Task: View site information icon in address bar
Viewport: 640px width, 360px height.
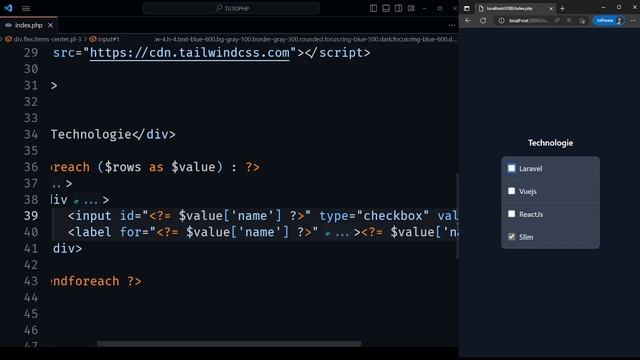Action: pyautogui.click(x=501, y=20)
